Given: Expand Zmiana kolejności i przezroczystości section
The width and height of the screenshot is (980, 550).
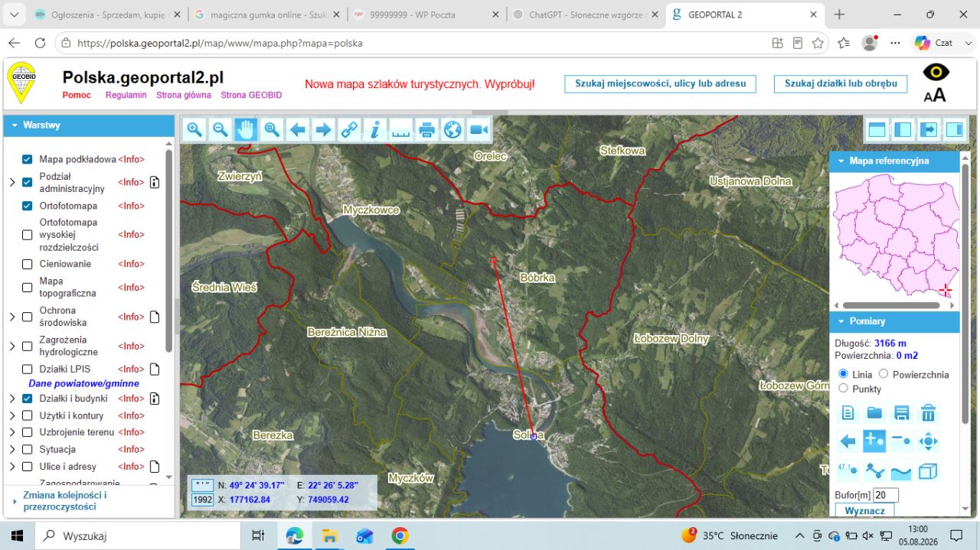Looking at the screenshot, I should click(89, 501).
